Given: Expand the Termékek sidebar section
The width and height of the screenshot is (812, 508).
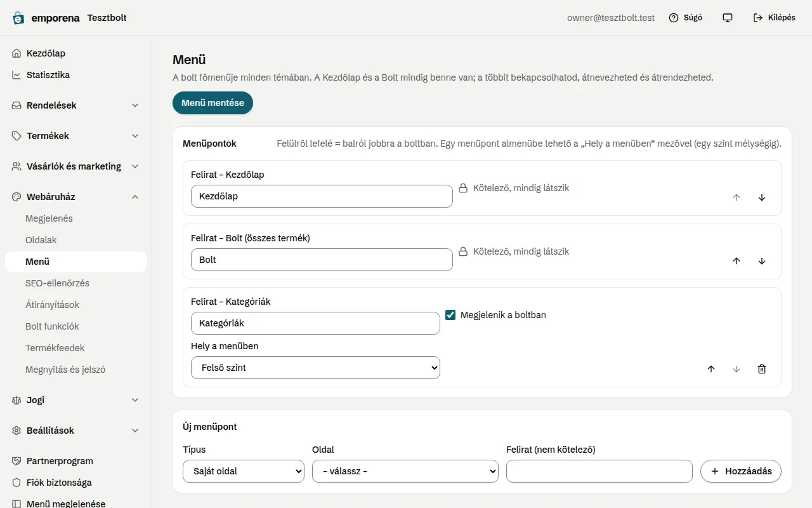Looking at the screenshot, I should click(75, 136).
